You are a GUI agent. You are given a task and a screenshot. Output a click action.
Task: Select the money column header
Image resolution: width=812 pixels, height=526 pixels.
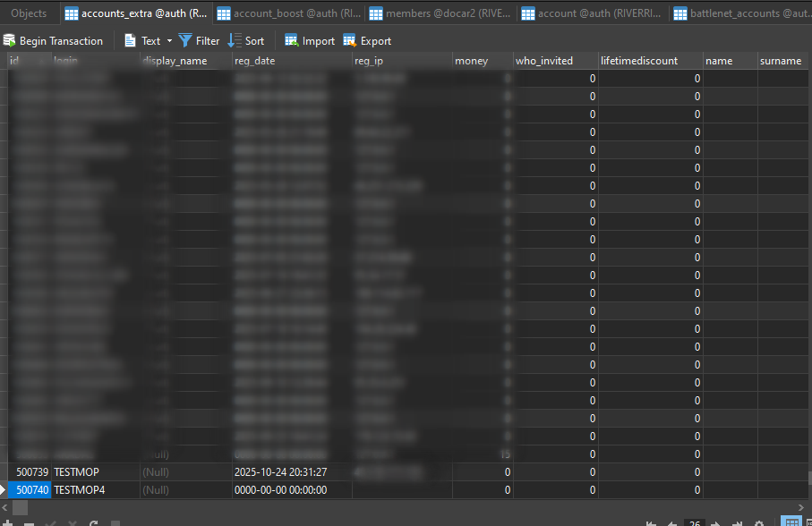pos(483,61)
